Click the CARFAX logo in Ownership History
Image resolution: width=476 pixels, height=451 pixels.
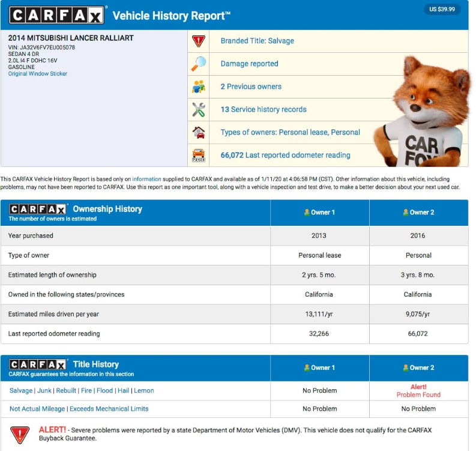(x=38, y=209)
